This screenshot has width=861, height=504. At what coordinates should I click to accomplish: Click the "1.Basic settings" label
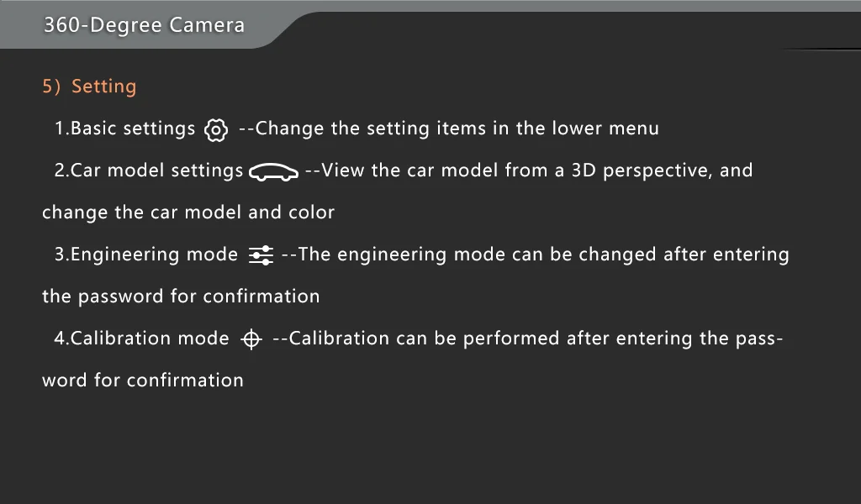(x=124, y=129)
